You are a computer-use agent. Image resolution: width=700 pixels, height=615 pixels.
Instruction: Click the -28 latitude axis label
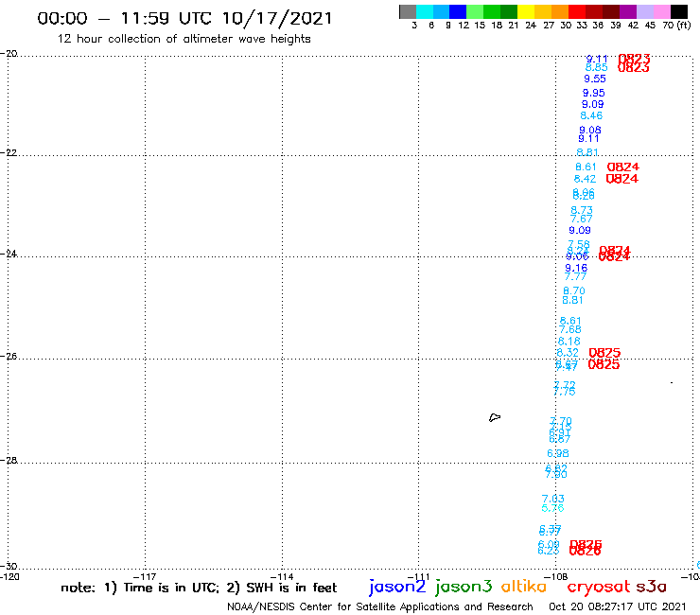pos(9,460)
